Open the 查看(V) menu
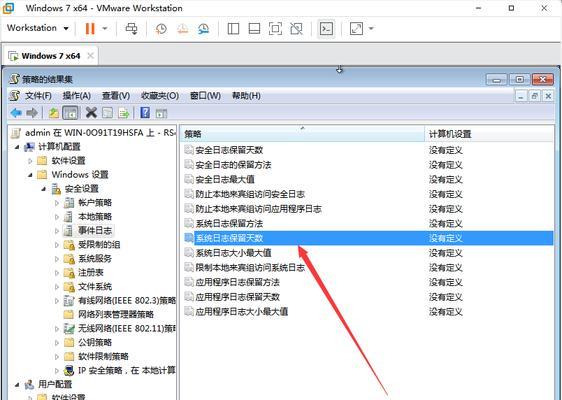562x400 pixels. pos(116,96)
